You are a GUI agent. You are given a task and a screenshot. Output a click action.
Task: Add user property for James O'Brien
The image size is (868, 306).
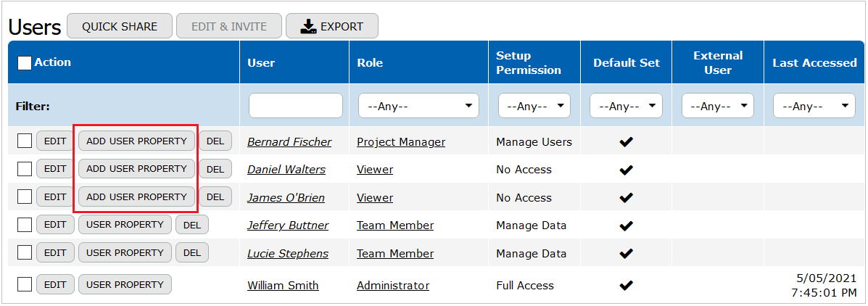(137, 197)
